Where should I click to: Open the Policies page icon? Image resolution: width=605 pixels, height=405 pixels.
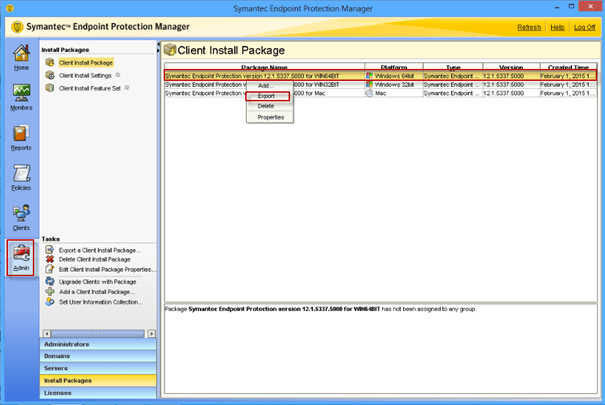(x=21, y=176)
